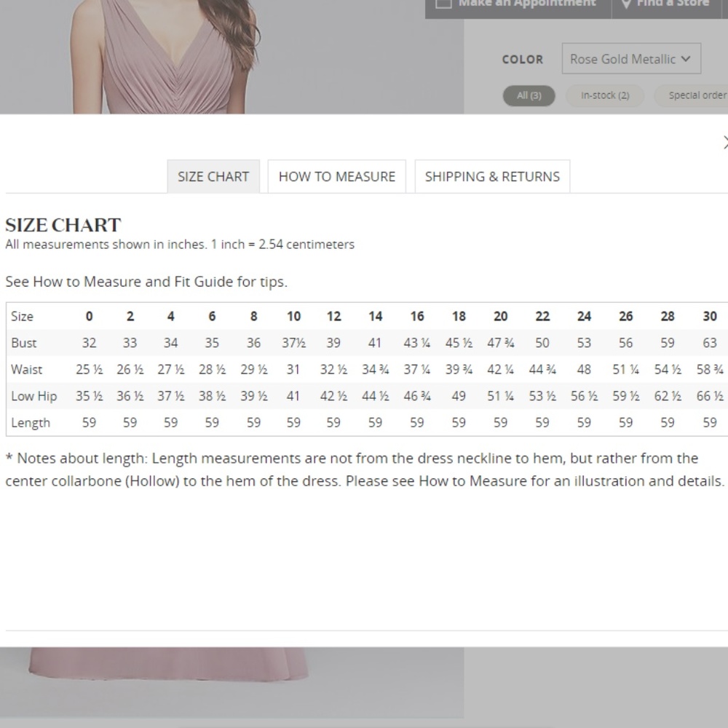728x728 pixels.
Task: Click the How to Measure and Fit Guide text
Action: click(x=146, y=281)
